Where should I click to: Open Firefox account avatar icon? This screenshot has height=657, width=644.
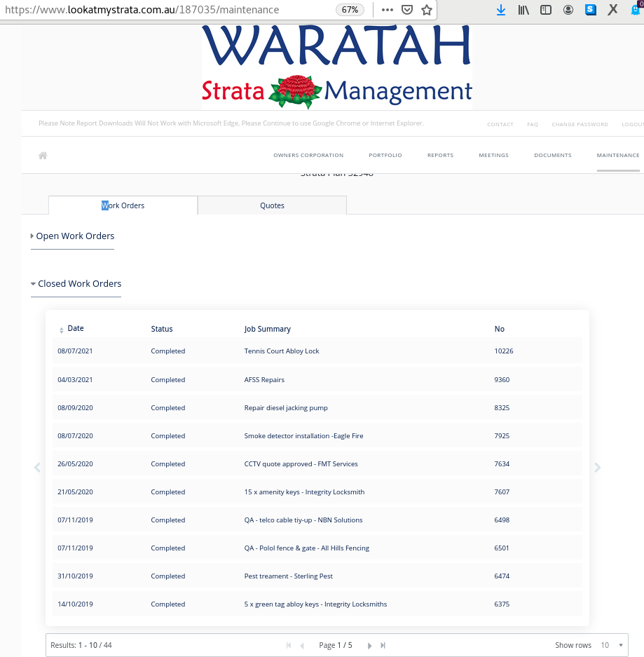[x=568, y=10]
